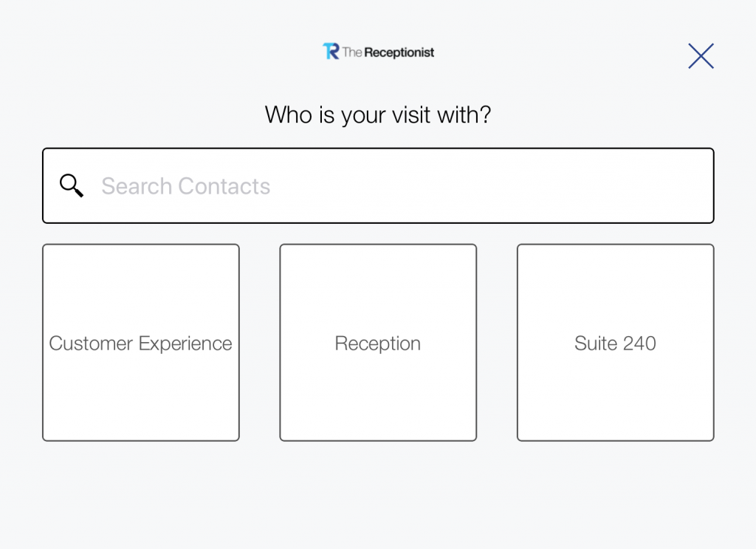Tap the Suite 240 label text
This screenshot has height=549, width=756.
point(615,344)
